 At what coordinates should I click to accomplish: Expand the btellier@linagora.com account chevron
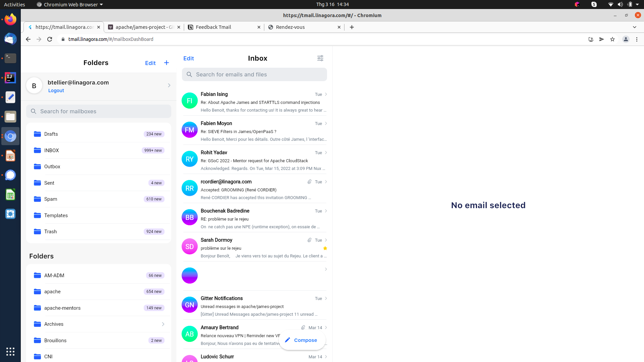point(169,85)
